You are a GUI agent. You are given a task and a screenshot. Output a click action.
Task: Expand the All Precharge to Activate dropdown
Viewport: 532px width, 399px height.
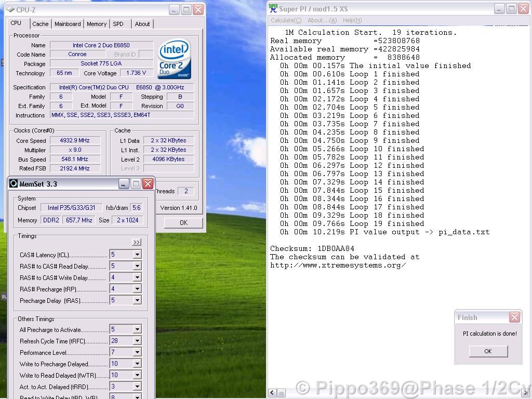tap(137, 329)
